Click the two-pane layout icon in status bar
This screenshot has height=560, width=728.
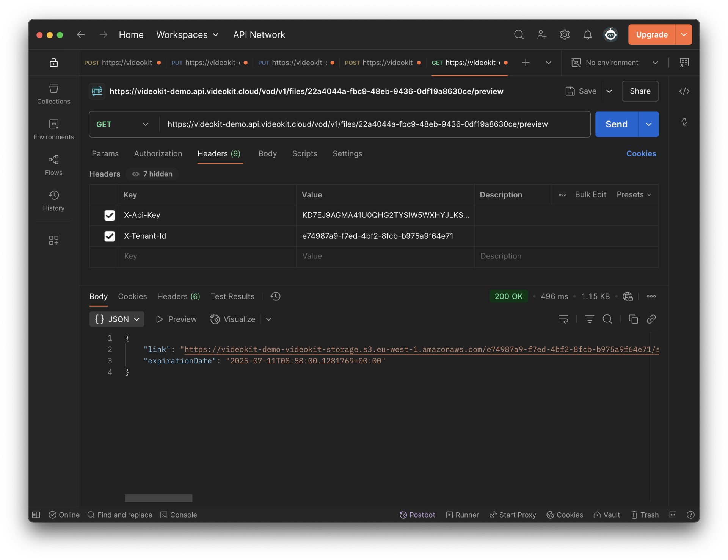coord(673,515)
